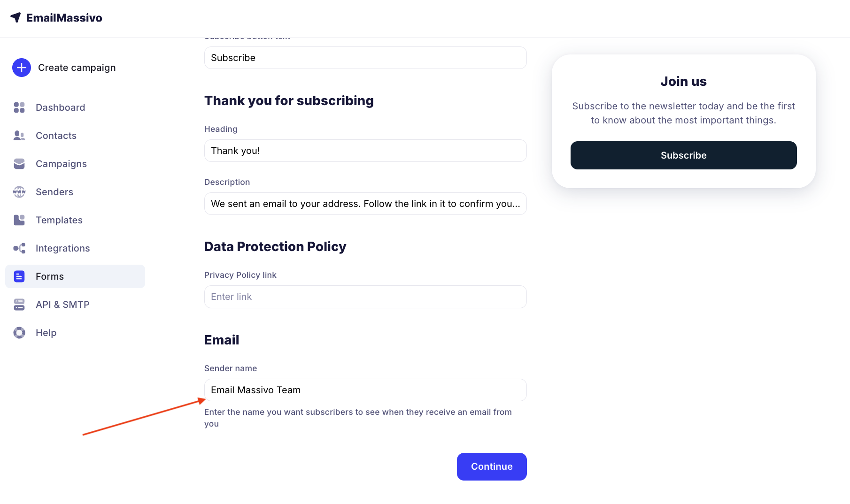Open Dashboard via its grid icon
The width and height of the screenshot is (850, 504).
click(x=19, y=107)
